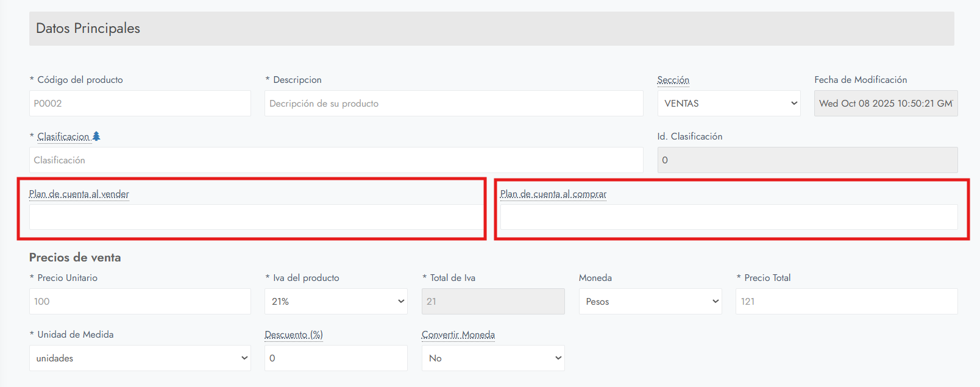Viewport: 980px width, 387px height.
Task: Click the Total de Iva field
Action: pyautogui.click(x=492, y=302)
